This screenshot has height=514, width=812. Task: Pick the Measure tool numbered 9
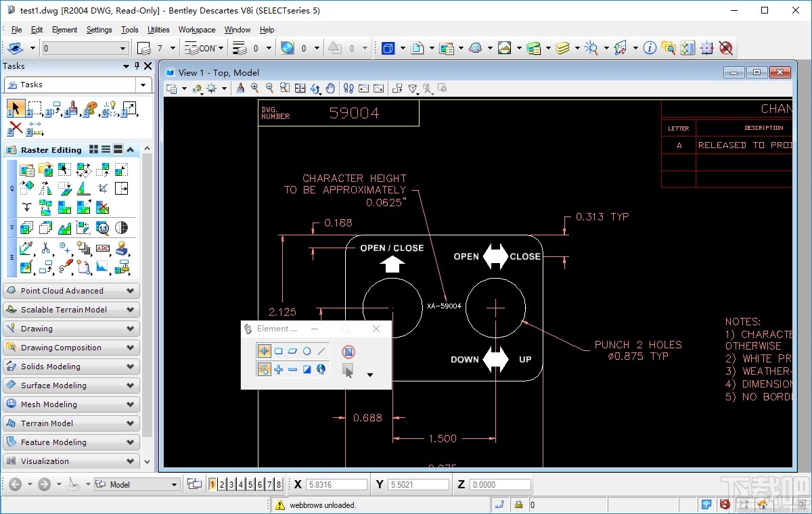(35, 127)
